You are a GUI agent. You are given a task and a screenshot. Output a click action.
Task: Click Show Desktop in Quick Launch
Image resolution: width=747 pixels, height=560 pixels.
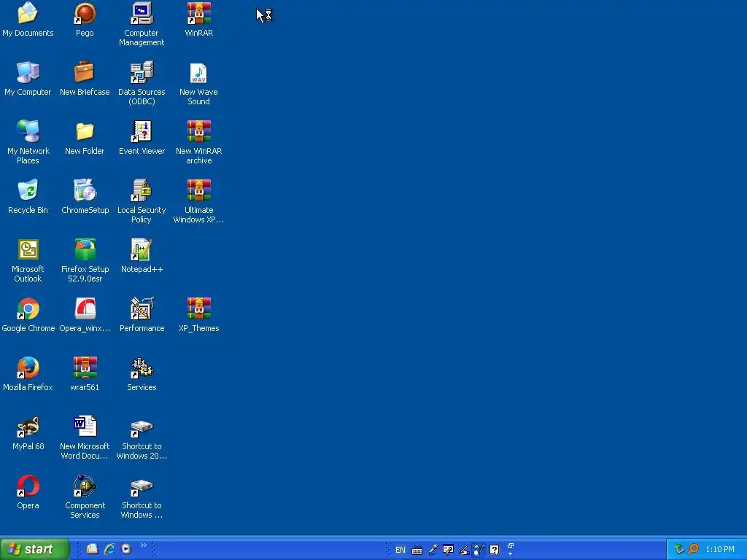pos(93,549)
